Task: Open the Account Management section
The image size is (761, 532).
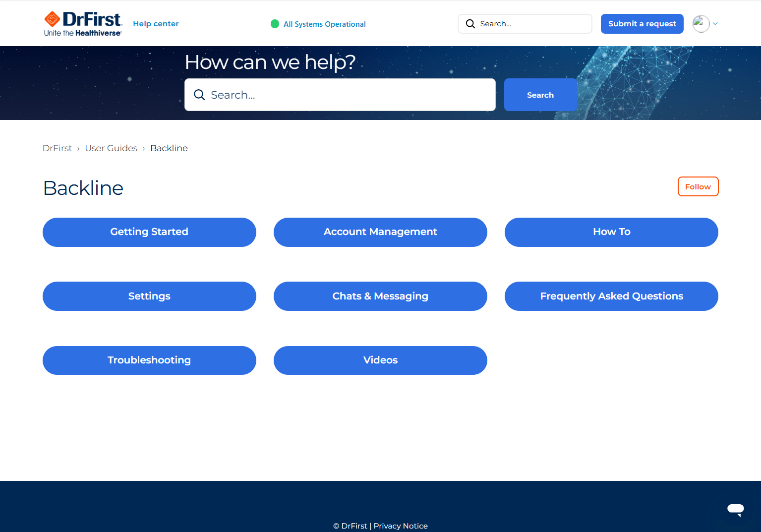Action: point(380,232)
